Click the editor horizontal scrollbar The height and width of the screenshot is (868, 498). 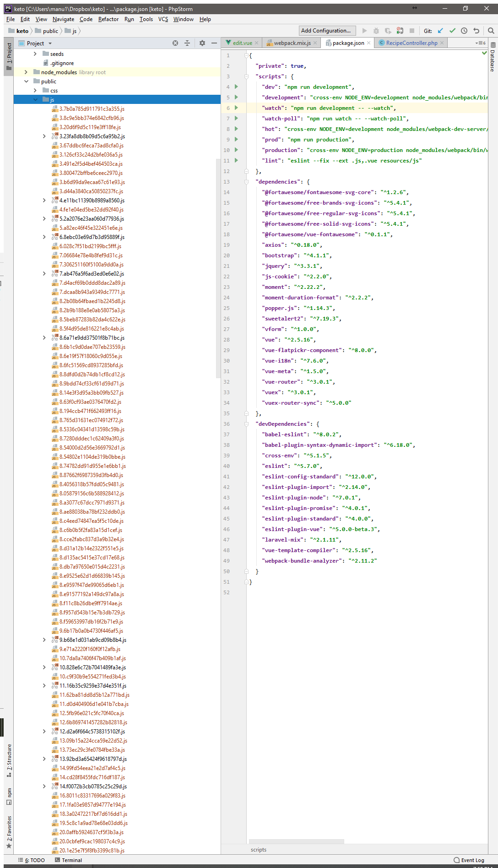pos(297,841)
